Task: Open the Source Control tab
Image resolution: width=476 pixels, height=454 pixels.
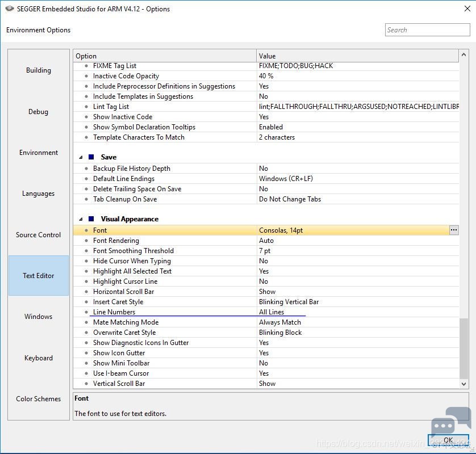Action: coord(39,235)
